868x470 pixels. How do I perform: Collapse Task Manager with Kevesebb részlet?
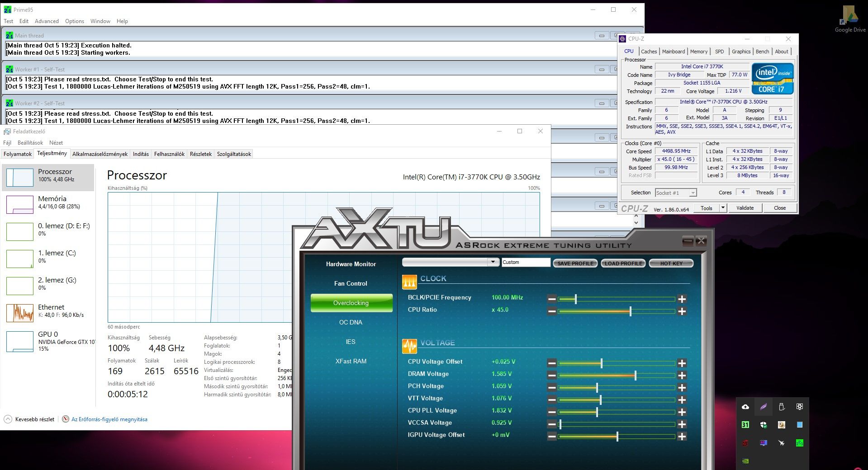[x=29, y=419]
